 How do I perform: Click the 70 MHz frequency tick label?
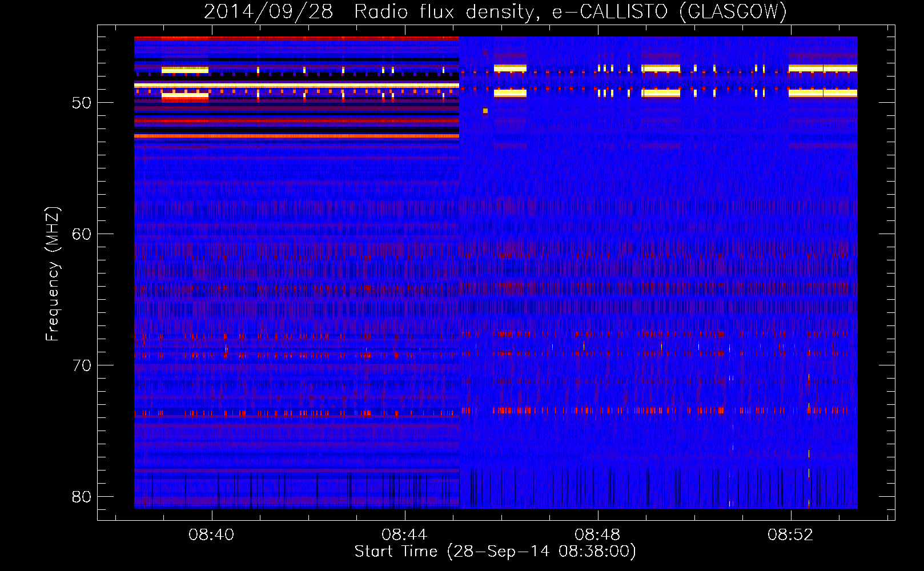[82, 365]
